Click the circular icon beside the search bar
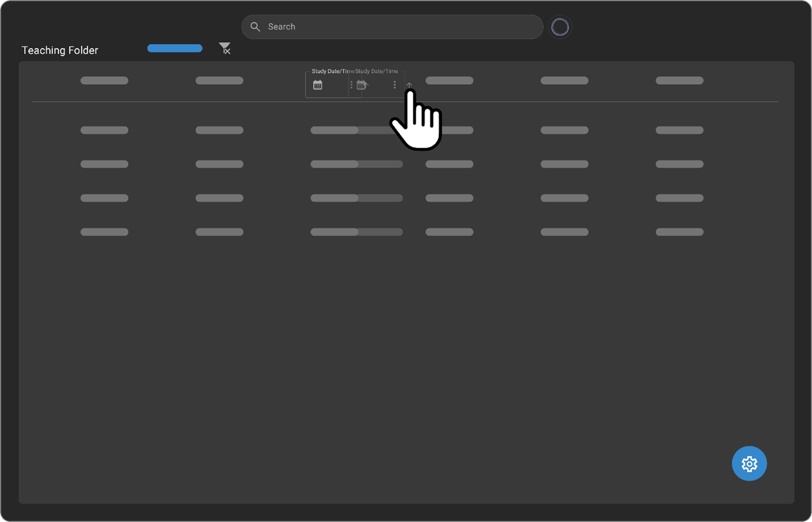The image size is (812, 522). pyautogui.click(x=559, y=27)
